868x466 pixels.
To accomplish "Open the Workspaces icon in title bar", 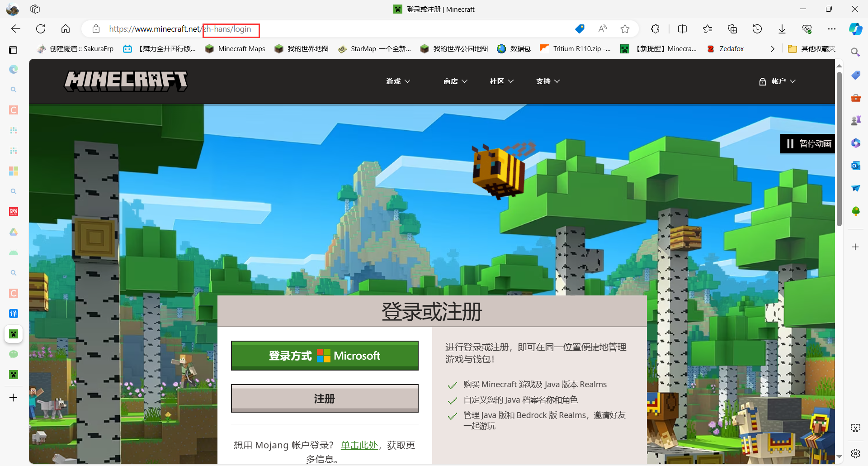I will pyautogui.click(x=35, y=9).
